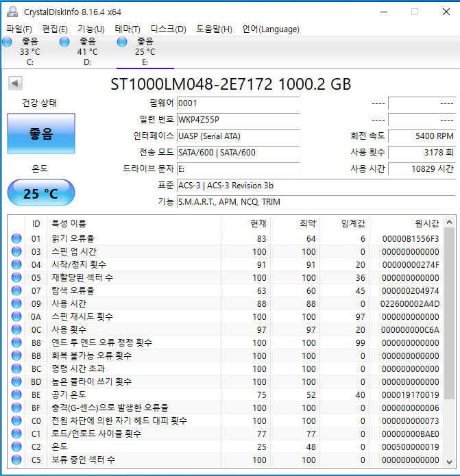Image resolution: width=460 pixels, height=476 pixels.
Task: Click the 드라이브 문자 field E:
Action: coord(238,168)
